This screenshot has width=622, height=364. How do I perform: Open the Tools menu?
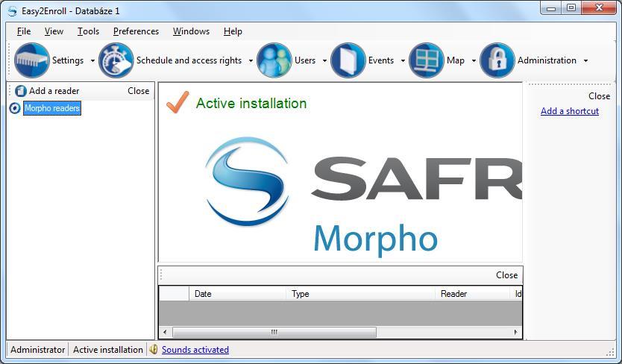coord(88,31)
